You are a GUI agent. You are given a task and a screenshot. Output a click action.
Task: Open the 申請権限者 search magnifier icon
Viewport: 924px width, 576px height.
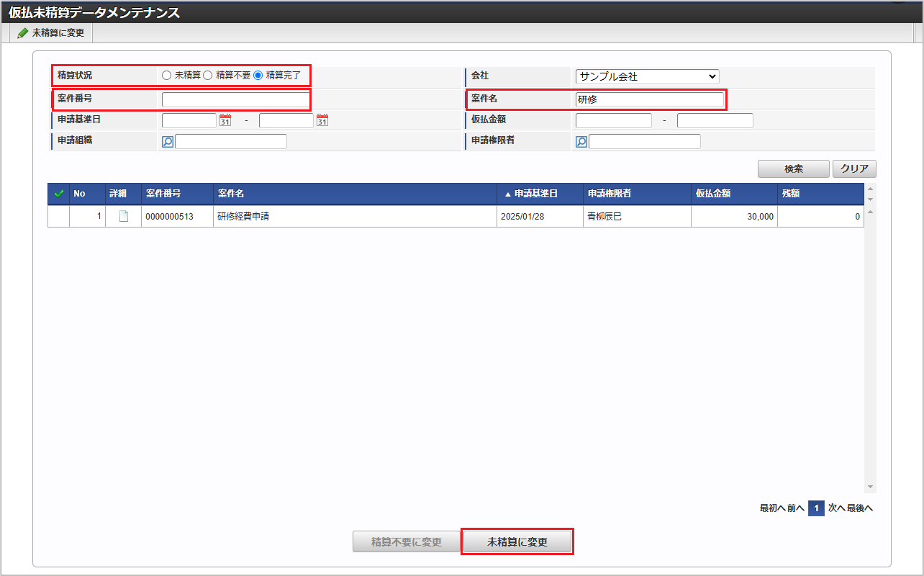tap(581, 142)
